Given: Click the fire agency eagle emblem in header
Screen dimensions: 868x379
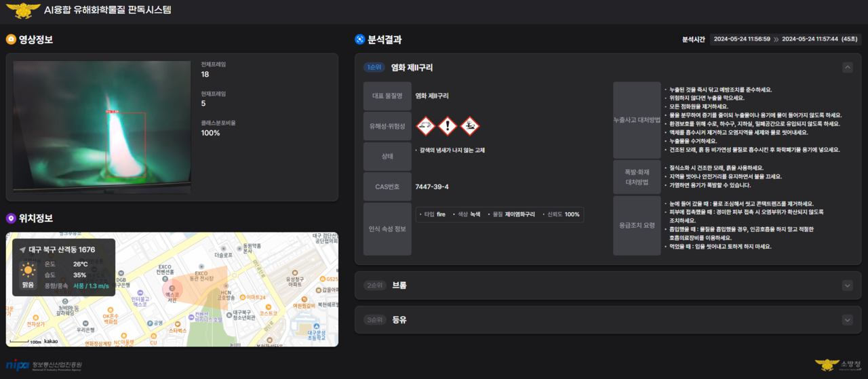Looking at the screenshot, I should click(22, 10).
